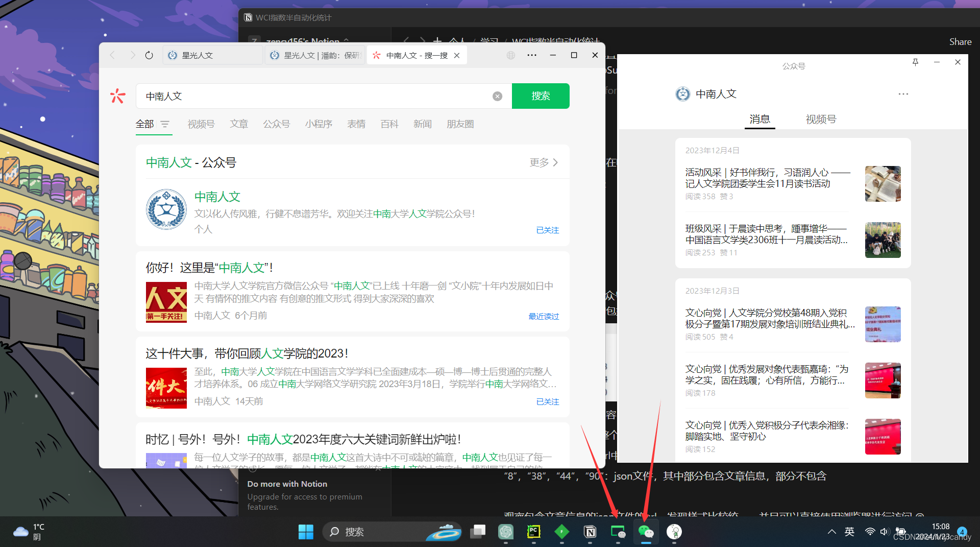Open the filter icon next to 全部
The width and height of the screenshot is (980, 547).
coord(165,124)
